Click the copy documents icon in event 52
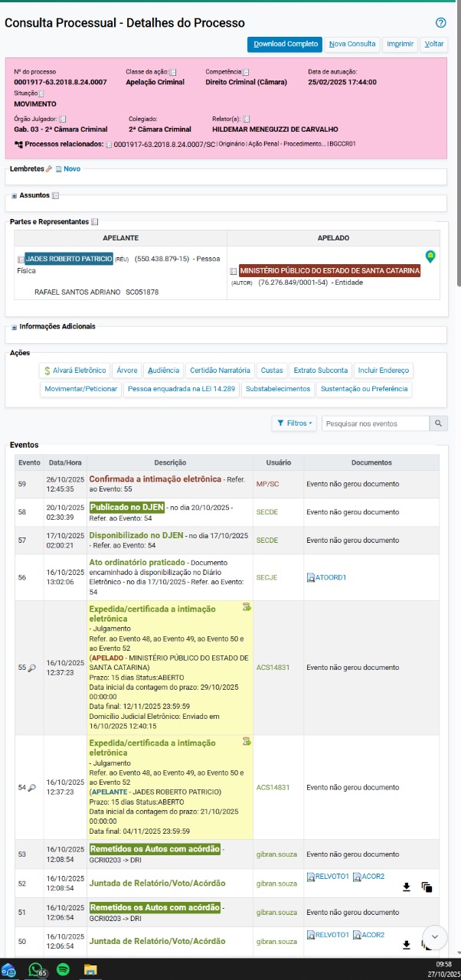 click(x=427, y=887)
